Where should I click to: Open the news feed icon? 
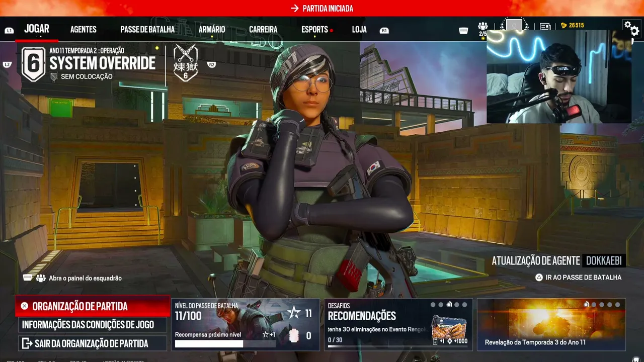click(x=545, y=27)
